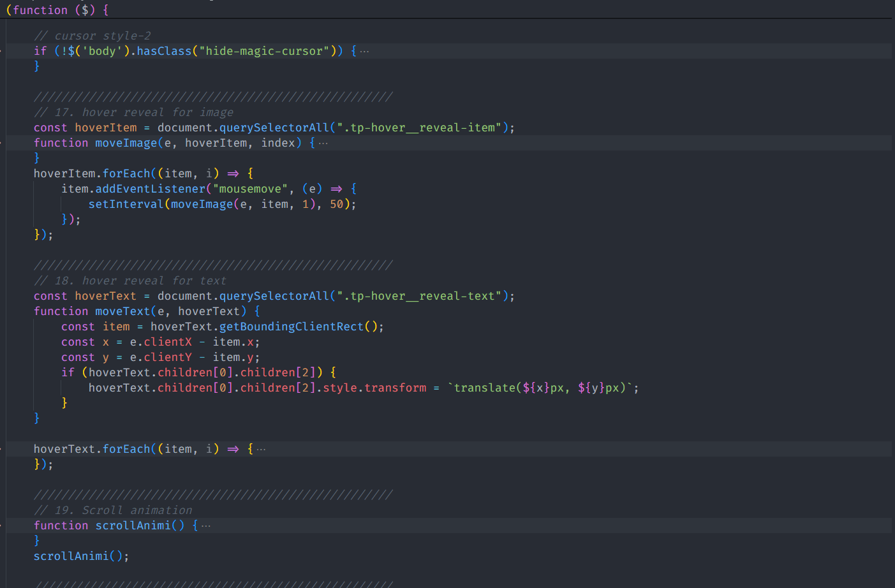The width and height of the screenshot is (895, 588).
Task: Click the setInterval function call
Action: point(126,204)
